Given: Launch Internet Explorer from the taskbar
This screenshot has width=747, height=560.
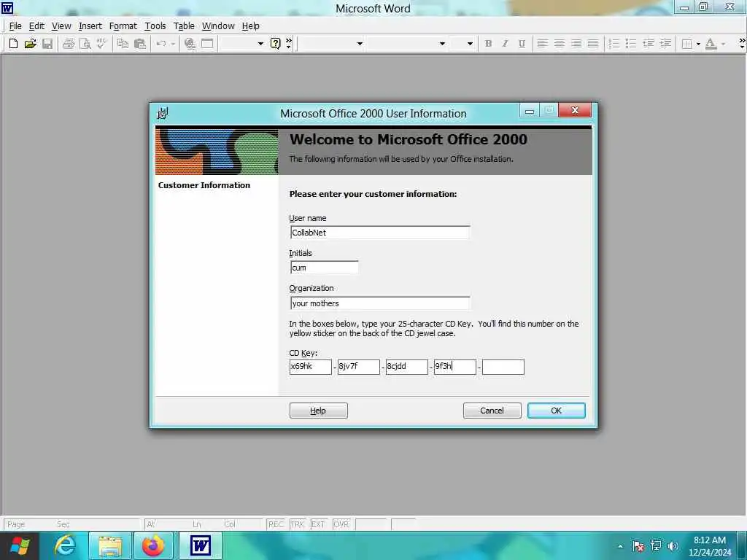Looking at the screenshot, I should pyautogui.click(x=64, y=545).
